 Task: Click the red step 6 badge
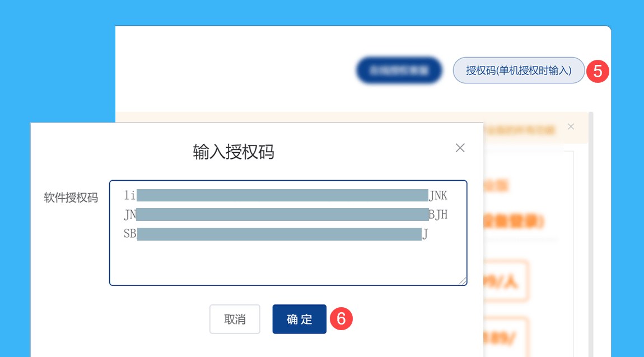click(x=341, y=319)
